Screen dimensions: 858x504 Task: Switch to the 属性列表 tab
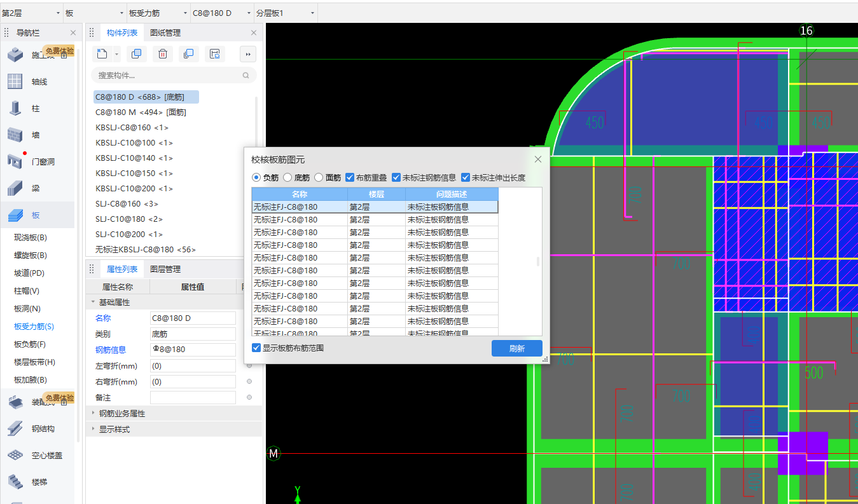122,269
